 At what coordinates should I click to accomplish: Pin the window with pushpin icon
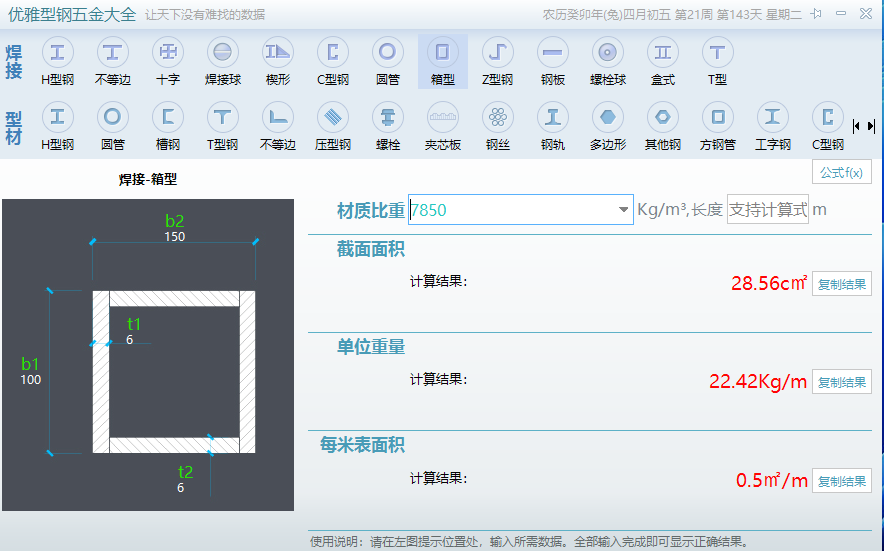tap(816, 14)
